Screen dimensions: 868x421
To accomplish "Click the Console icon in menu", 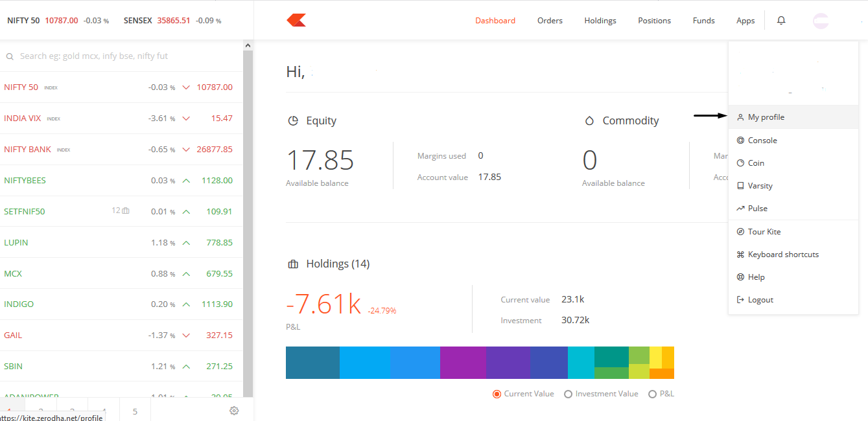I will (x=740, y=140).
